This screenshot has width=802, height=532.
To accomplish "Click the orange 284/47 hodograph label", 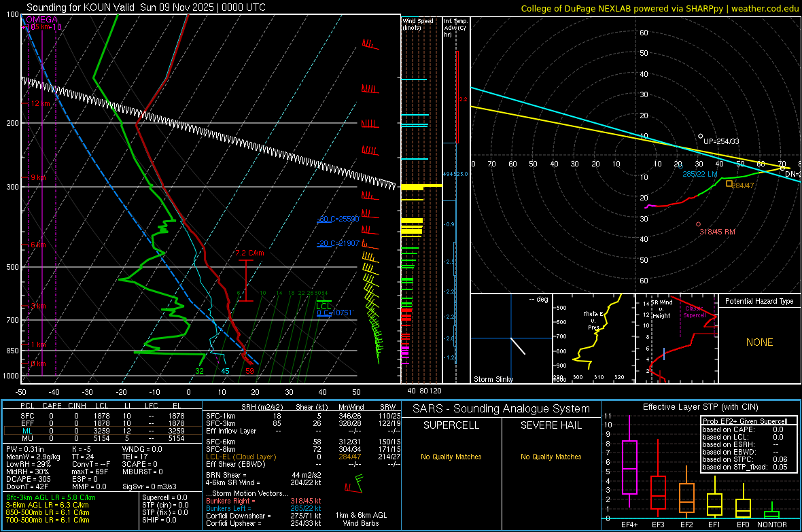I will tap(743, 185).
